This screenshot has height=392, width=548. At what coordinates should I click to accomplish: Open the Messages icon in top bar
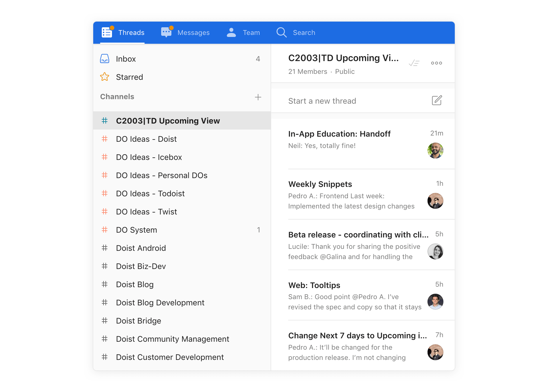pyautogui.click(x=166, y=32)
